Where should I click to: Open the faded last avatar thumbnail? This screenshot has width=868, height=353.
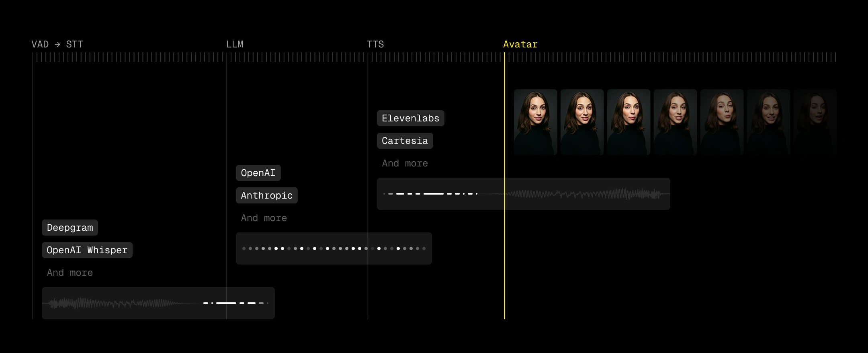pyautogui.click(x=815, y=122)
